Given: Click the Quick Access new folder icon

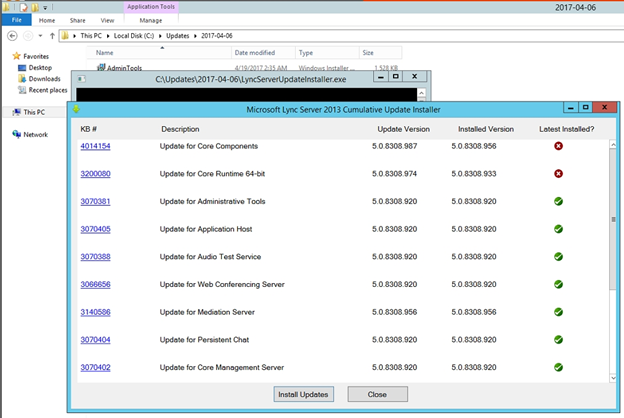Looking at the screenshot, I should (x=35, y=7).
